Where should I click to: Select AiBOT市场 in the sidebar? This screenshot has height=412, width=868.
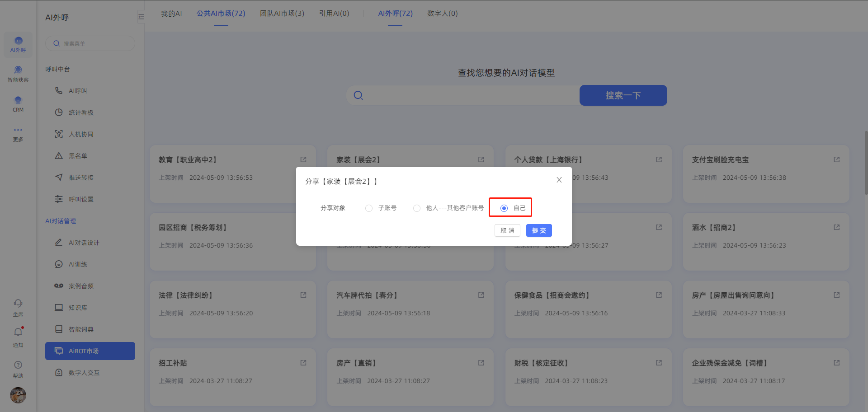(x=90, y=351)
